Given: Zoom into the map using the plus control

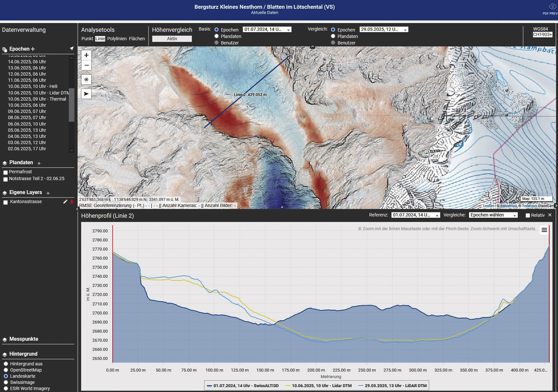Looking at the screenshot, I should tap(86, 55).
